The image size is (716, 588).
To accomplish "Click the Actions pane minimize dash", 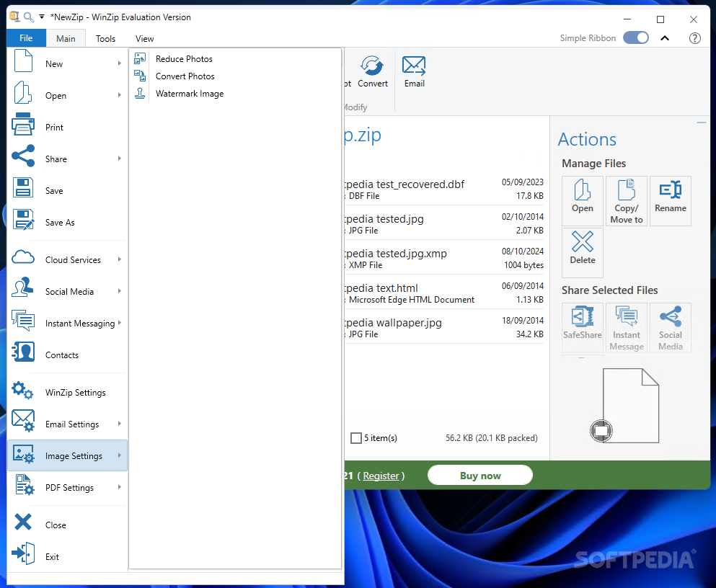I will [702, 122].
